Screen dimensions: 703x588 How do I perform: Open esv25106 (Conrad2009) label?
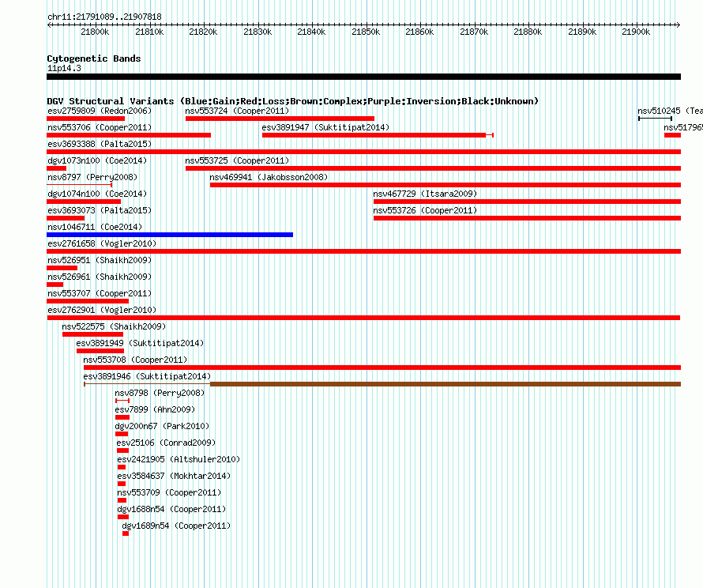click(166, 443)
